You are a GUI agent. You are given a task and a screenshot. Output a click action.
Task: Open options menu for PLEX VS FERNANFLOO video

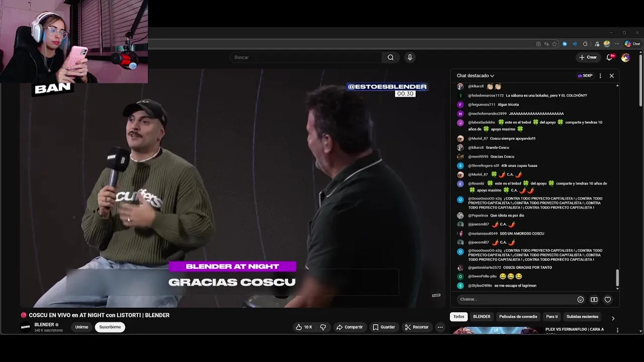point(617,330)
